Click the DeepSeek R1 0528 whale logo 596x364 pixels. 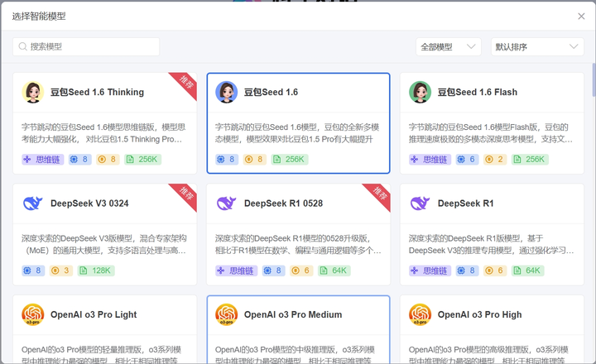coord(226,204)
